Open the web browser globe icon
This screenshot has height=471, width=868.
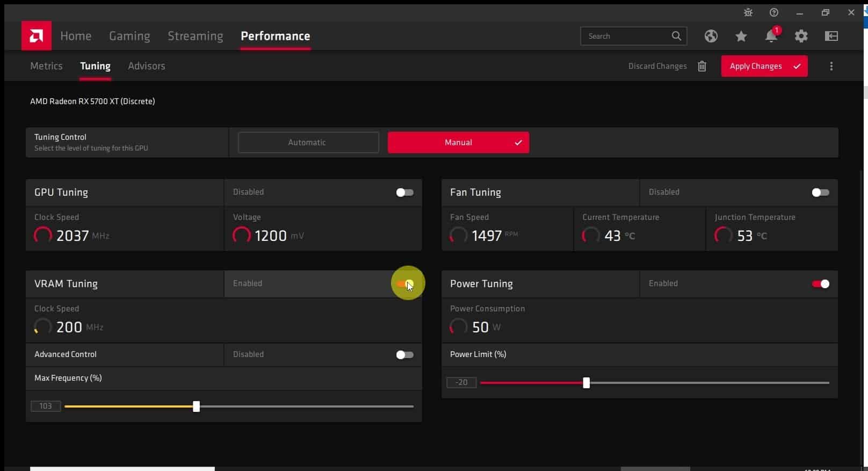[x=711, y=36]
